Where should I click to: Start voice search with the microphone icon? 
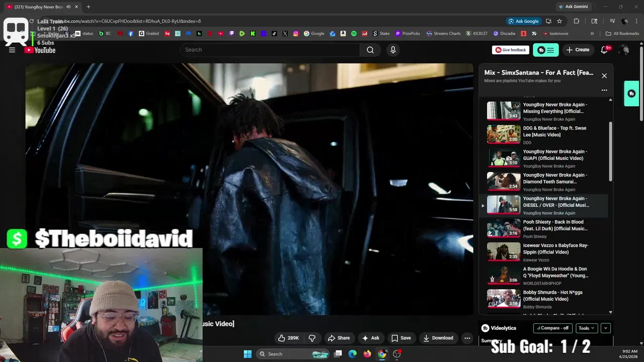tap(393, 50)
